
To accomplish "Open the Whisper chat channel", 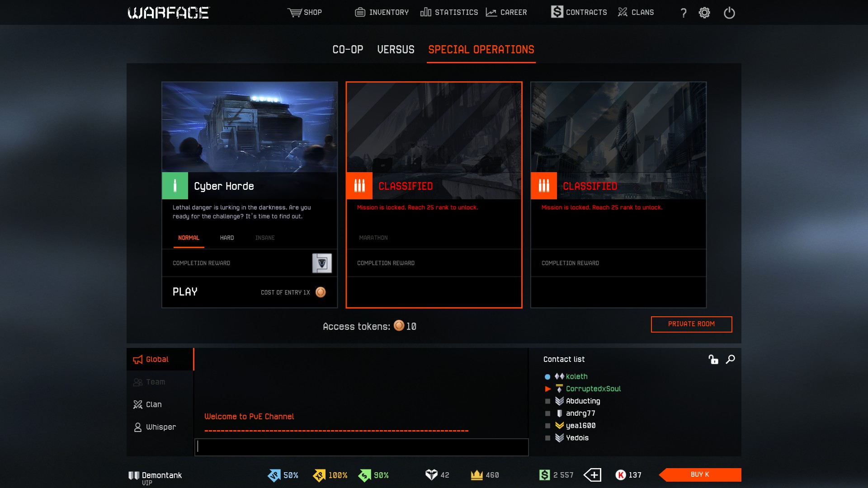I will click(160, 427).
